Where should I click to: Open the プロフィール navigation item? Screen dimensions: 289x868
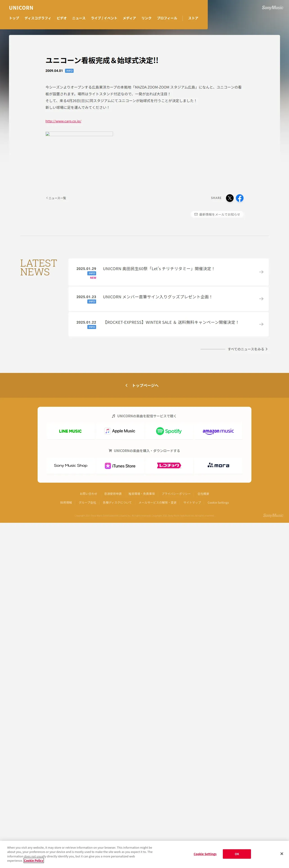167,18
